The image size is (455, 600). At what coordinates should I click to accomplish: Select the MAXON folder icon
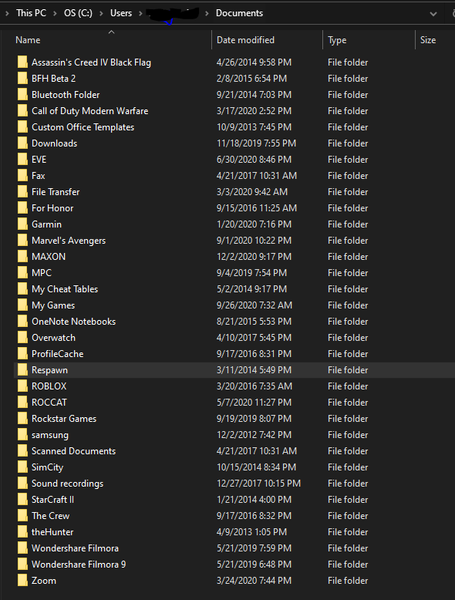pos(23,256)
